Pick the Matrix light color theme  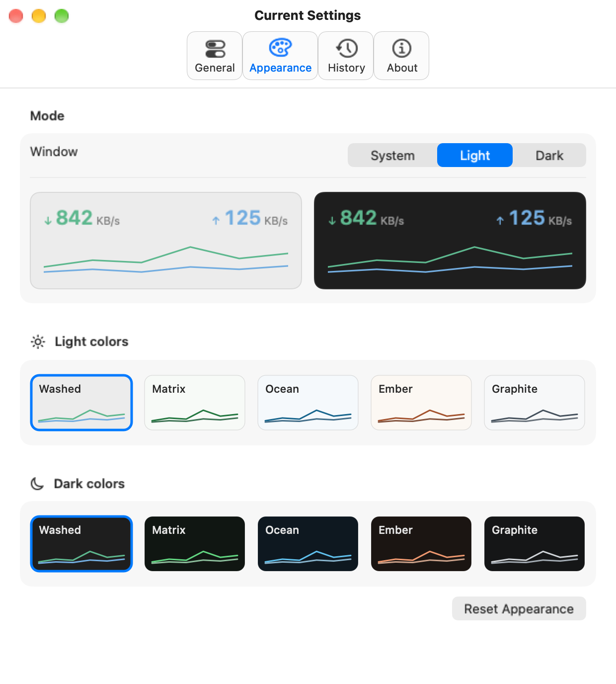click(195, 403)
